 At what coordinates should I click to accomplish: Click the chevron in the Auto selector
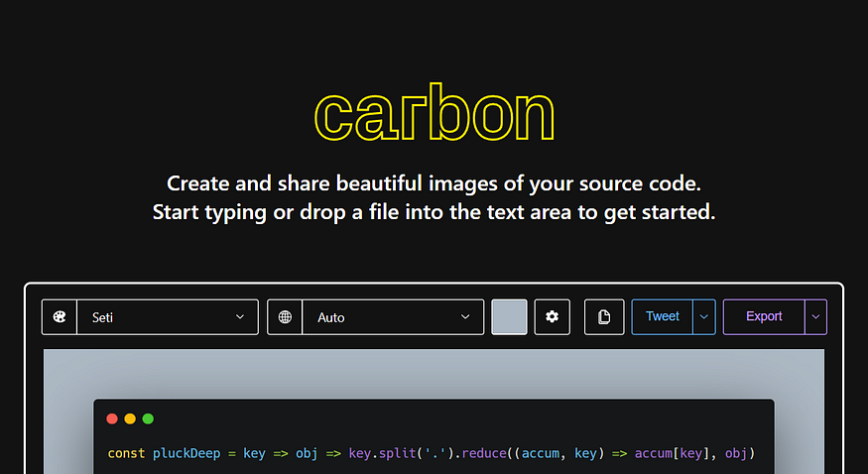[465, 317]
